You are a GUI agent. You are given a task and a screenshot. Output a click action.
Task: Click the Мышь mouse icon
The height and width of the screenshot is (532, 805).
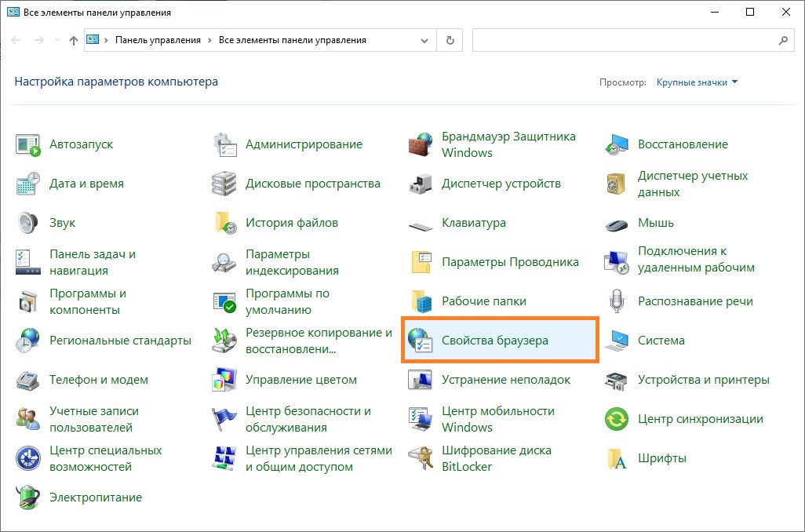pyautogui.click(x=617, y=224)
